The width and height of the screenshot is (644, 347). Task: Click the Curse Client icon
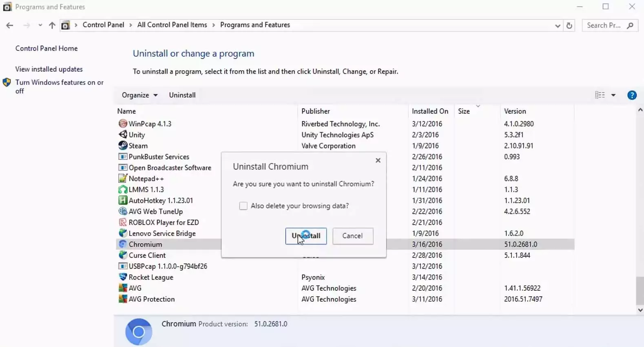point(122,255)
